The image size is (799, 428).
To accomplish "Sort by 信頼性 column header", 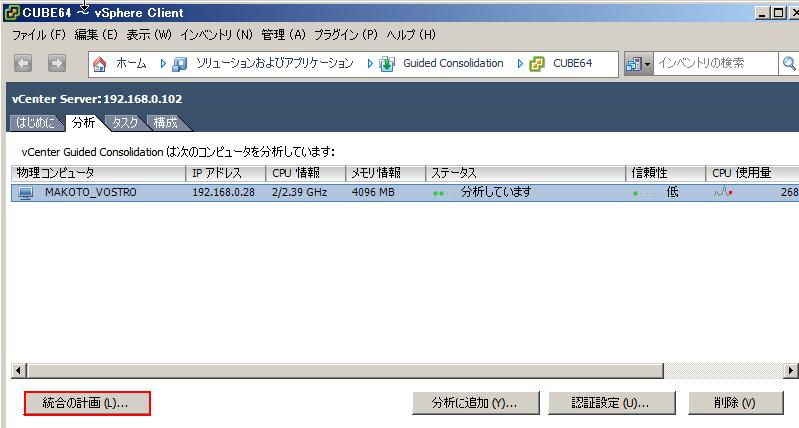I will point(665,173).
